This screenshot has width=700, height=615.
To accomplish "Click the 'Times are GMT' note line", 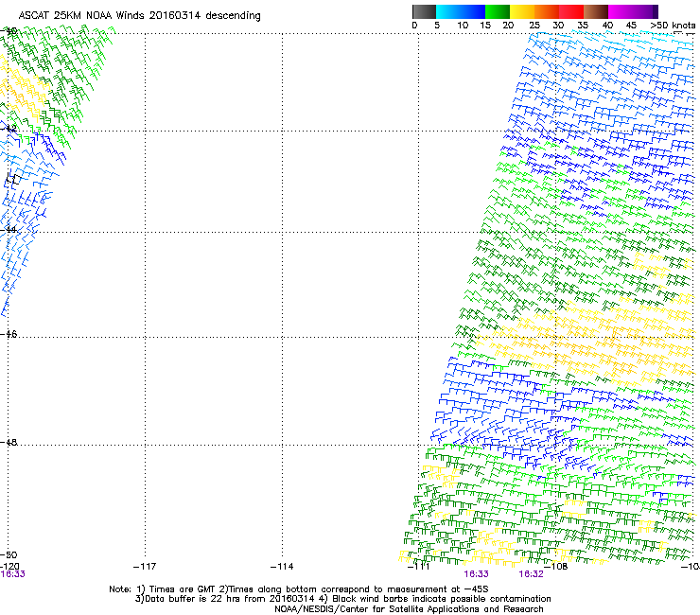I will 299,589.
